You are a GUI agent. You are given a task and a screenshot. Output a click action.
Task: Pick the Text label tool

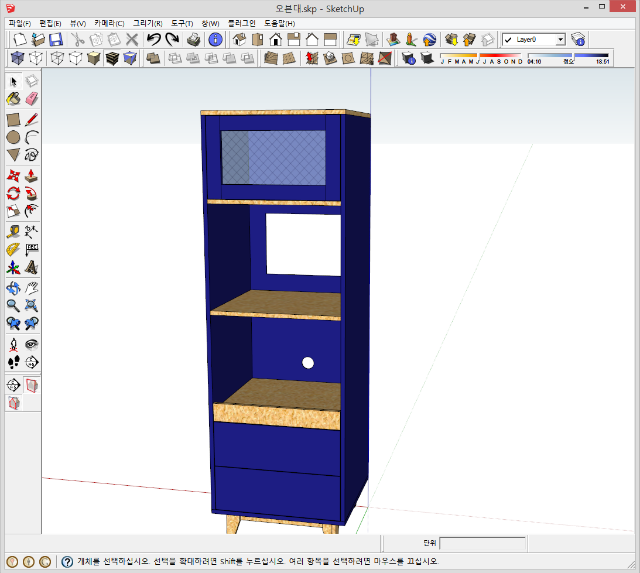(31, 249)
